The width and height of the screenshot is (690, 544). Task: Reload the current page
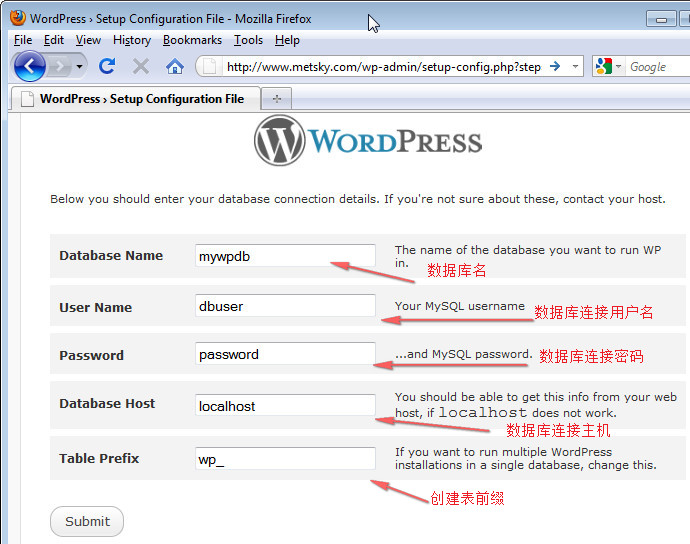click(x=107, y=66)
